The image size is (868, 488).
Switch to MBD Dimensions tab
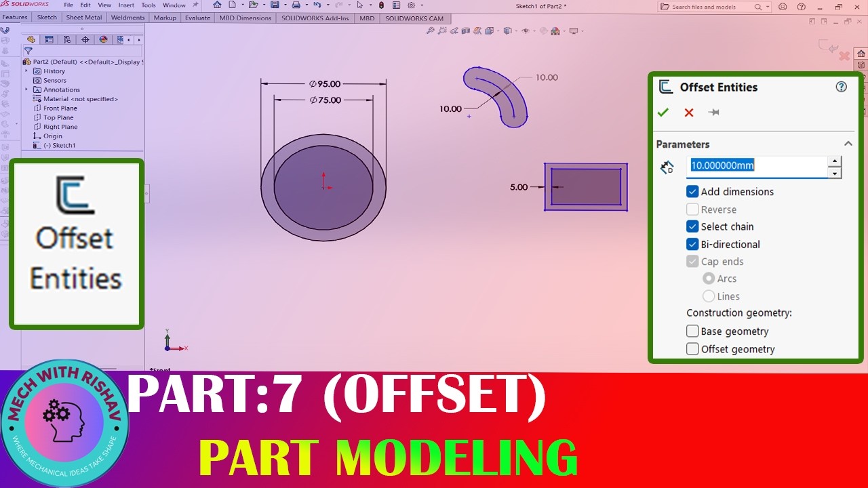245,18
